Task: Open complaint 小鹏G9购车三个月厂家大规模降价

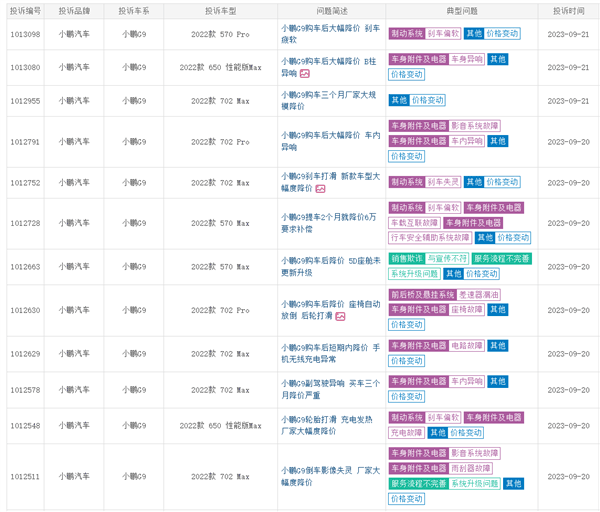Action: coord(328,100)
